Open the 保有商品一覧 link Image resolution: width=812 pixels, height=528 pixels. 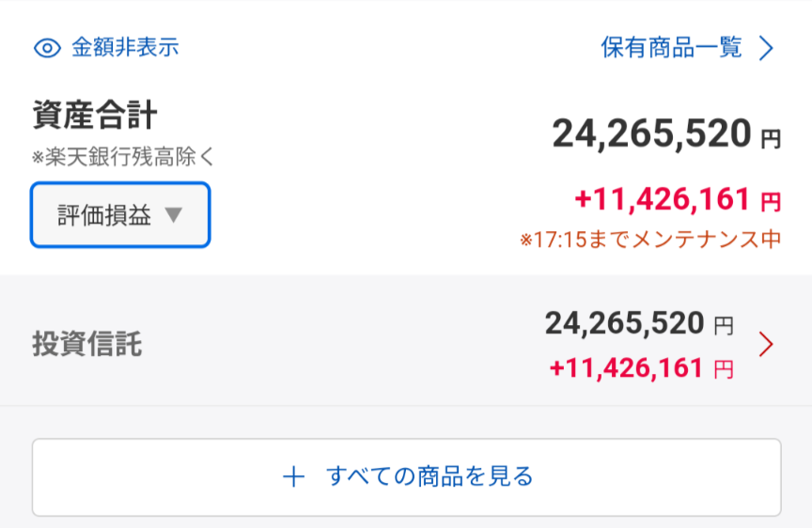coord(671,47)
